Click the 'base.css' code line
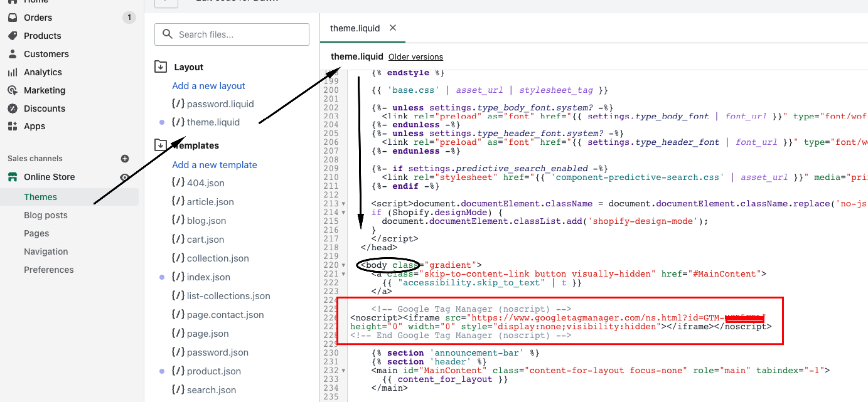The width and height of the screenshot is (868, 402). [490, 90]
